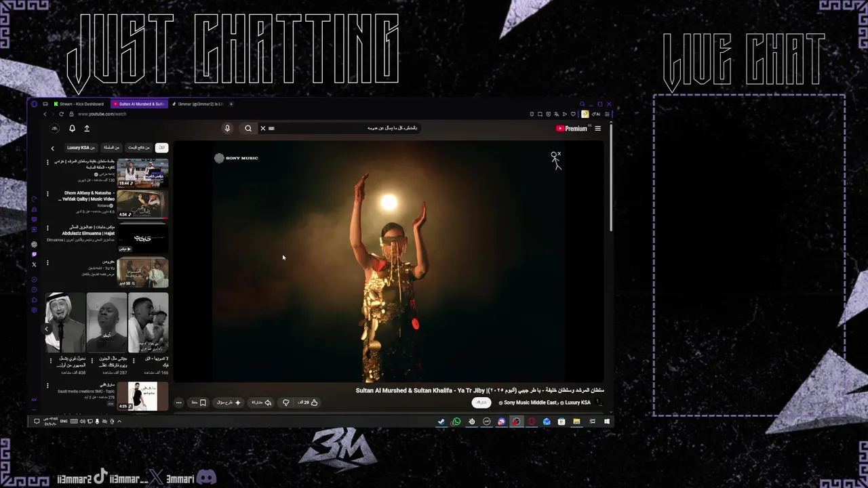Open options for the 166-views short
Image resolution: width=868 pixels, height=488 pixels.
tap(133, 361)
